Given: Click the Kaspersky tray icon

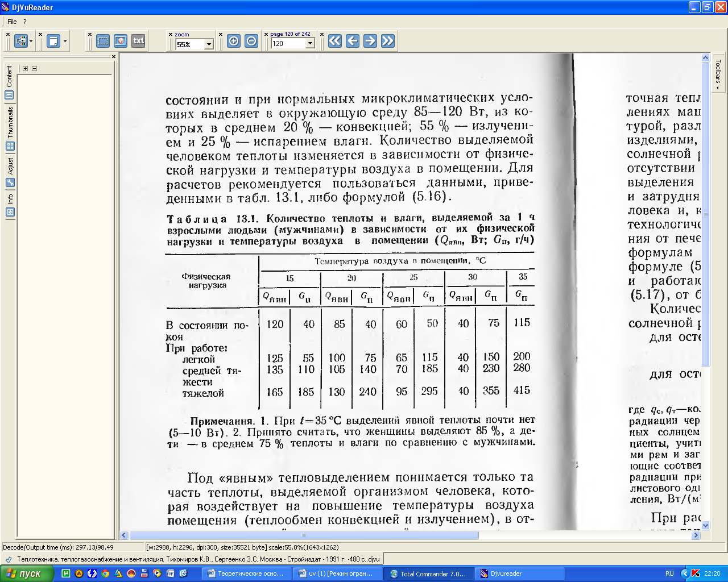Looking at the screenshot, I should click(x=695, y=573).
